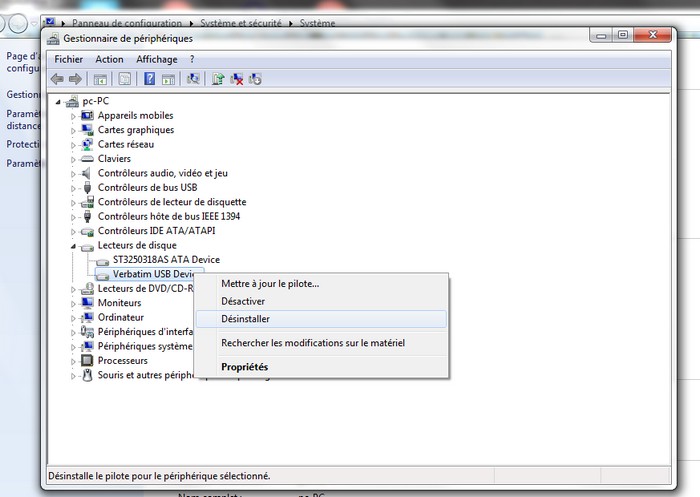
Task: Open the Fichier menu
Action: [x=69, y=59]
